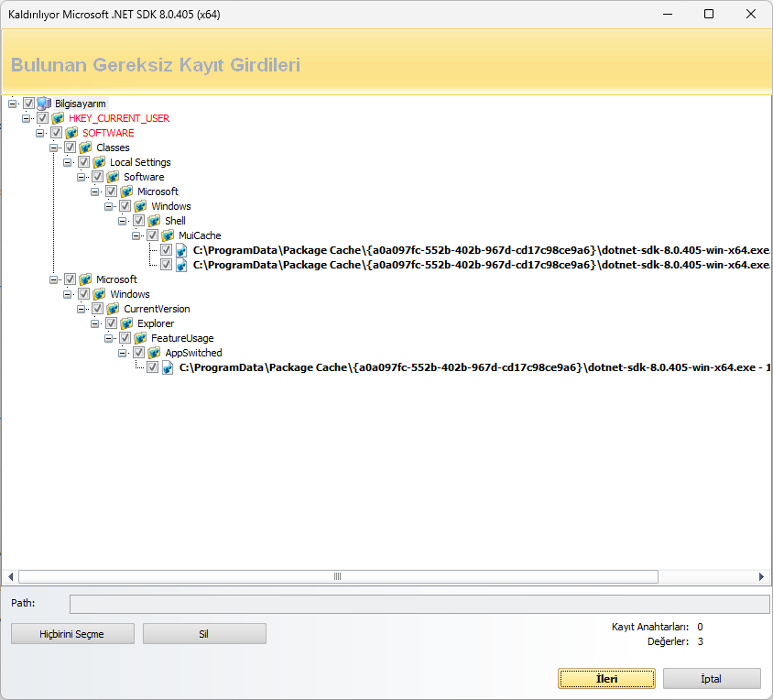Viewport: 773px width, 700px height.
Task: Click the Bilgisayarım computer icon
Action: pos(44,104)
